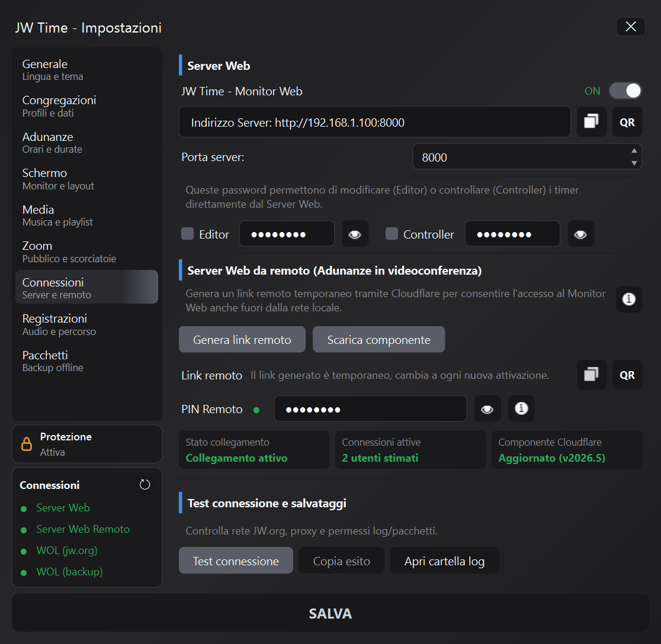Click the Indirizzo Server address box
Screen dimensions: 661x644
(375, 122)
